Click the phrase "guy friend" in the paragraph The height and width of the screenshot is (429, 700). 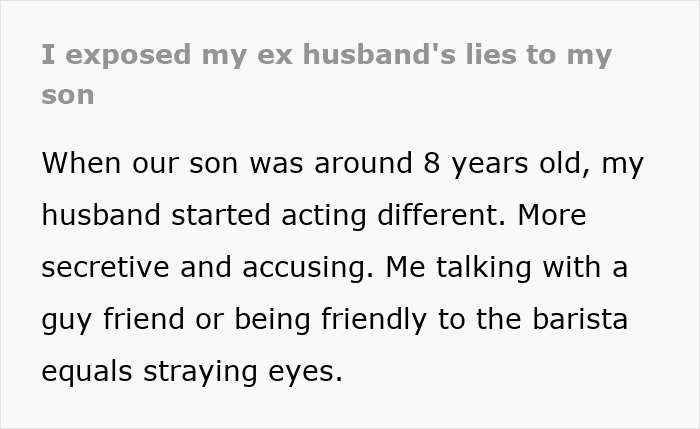[x=113, y=321]
